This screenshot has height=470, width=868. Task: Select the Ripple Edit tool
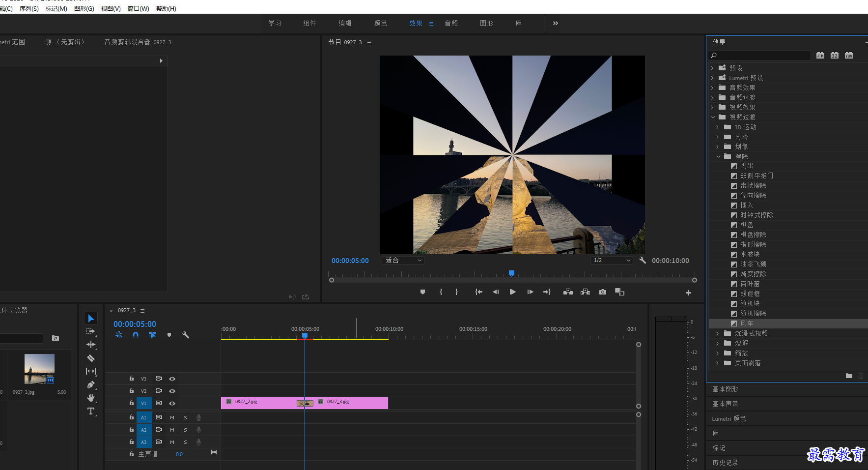click(91, 345)
